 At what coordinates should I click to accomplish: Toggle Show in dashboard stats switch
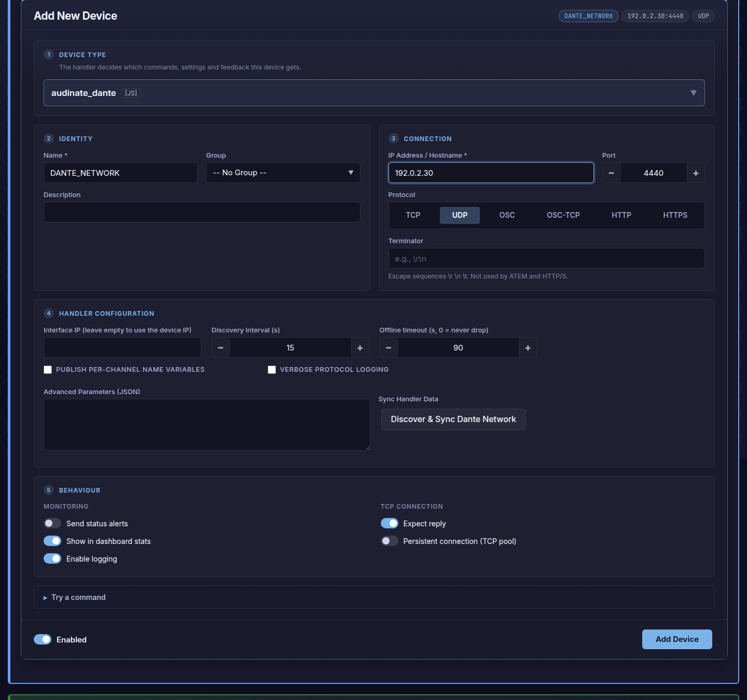click(x=52, y=541)
